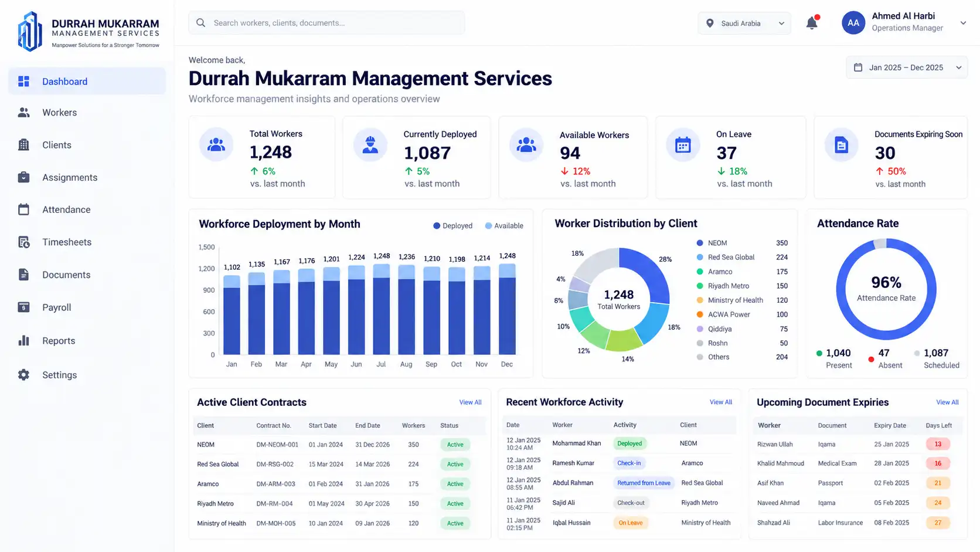The width and height of the screenshot is (980, 552).
Task: Click the Settings gear icon
Action: click(x=23, y=375)
